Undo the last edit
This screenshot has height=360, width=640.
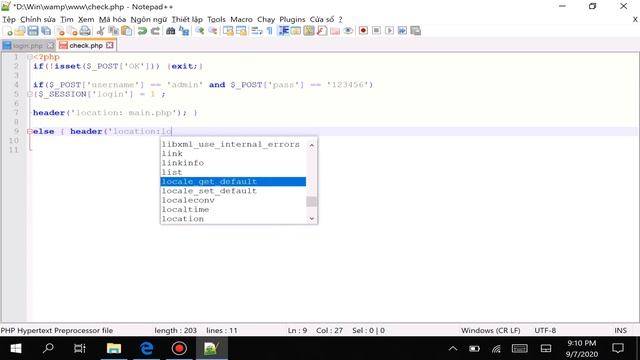(x=142, y=31)
